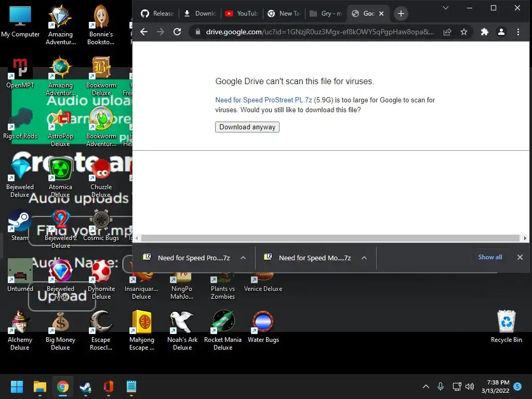Select the Alchemy Deluxe desktop icon
Image resolution: width=532 pixels, height=399 pixels.
point(20,331)
